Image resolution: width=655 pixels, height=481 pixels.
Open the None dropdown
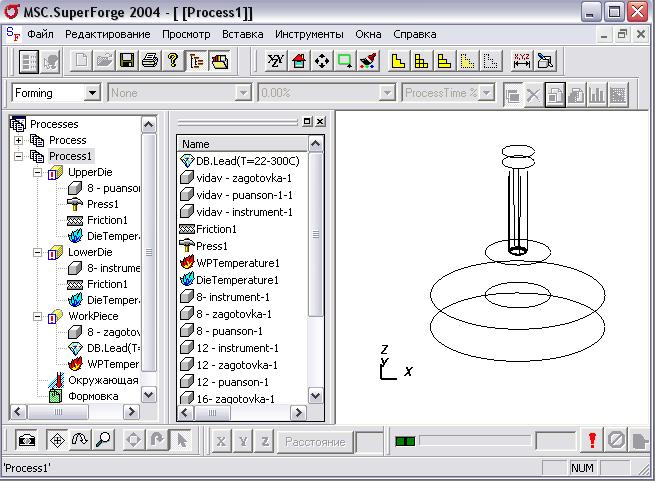point(243,93)
